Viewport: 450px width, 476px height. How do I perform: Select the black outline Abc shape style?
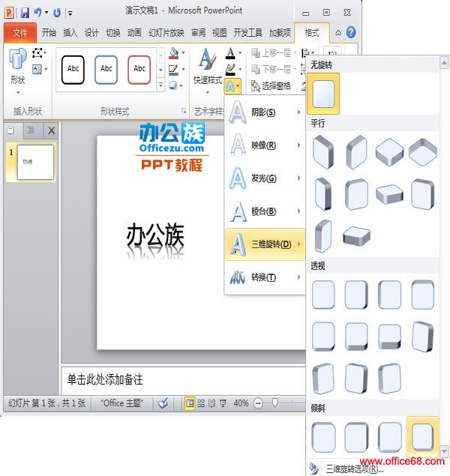pyautogui.click(x=73, y=70)
